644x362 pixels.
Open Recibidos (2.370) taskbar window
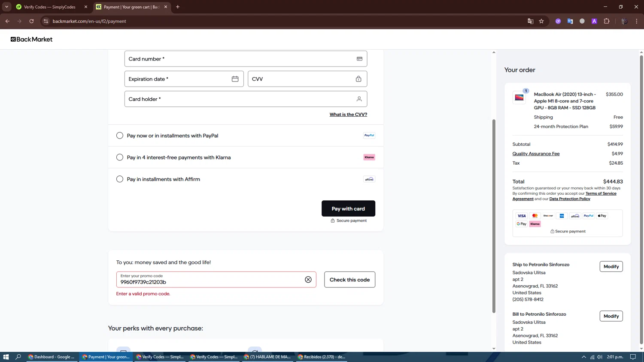coord(322,357)
